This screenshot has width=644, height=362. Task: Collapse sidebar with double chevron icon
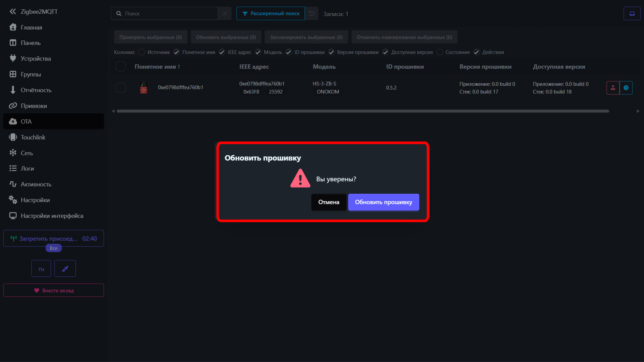point(12,12)
